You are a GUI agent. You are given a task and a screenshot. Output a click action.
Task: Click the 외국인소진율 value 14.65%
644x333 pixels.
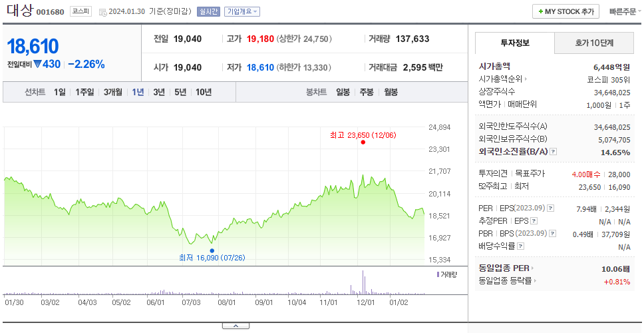pos(615,153)
